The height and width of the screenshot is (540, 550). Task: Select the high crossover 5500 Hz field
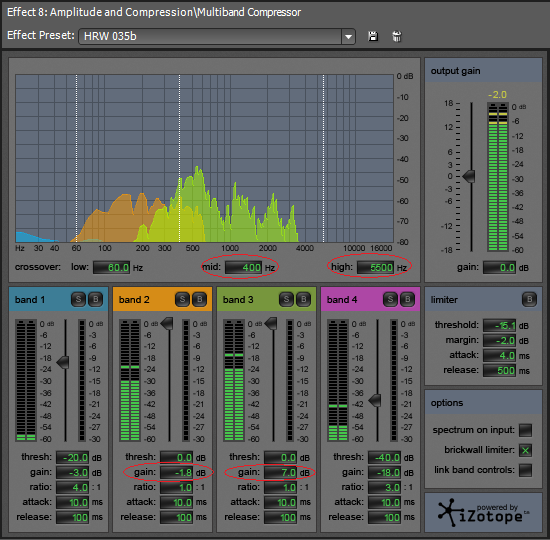[x=375, y=267]
